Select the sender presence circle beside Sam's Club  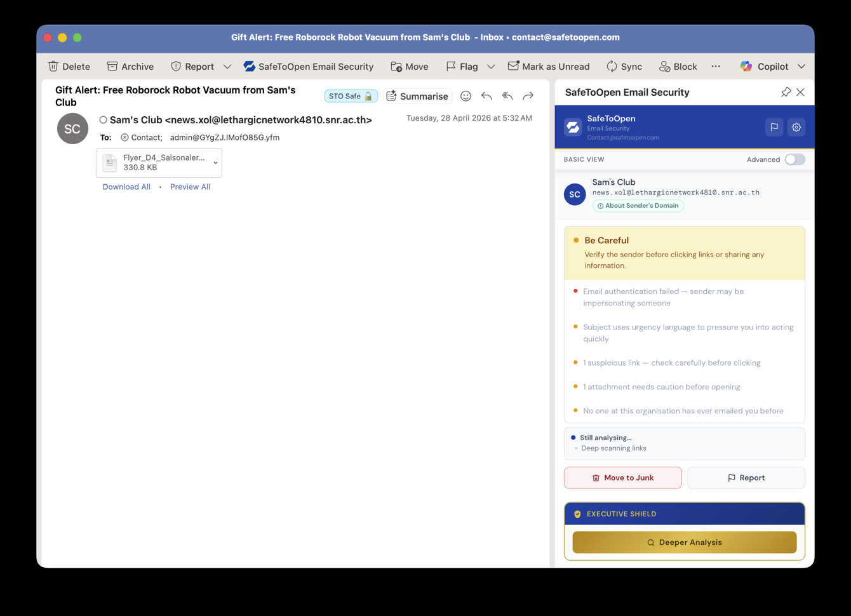pyautogui.click(x=103, y=119)
